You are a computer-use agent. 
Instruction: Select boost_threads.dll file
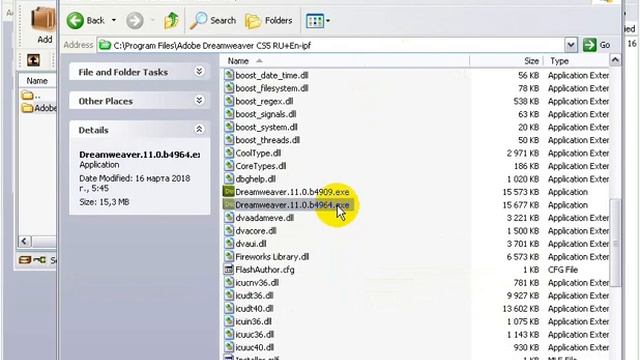(268, 140)
